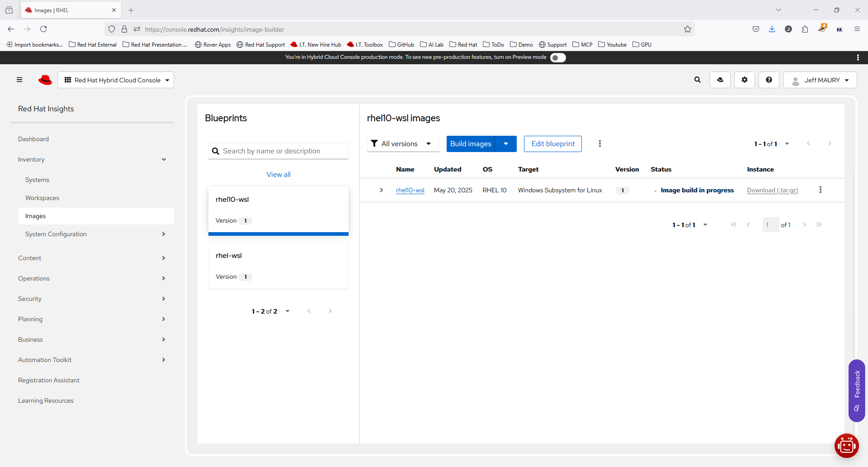The image size is (868, 467).
Task: Open blueprint kebab menu next to Edit blueprint
Action: (x=599, y=144)
